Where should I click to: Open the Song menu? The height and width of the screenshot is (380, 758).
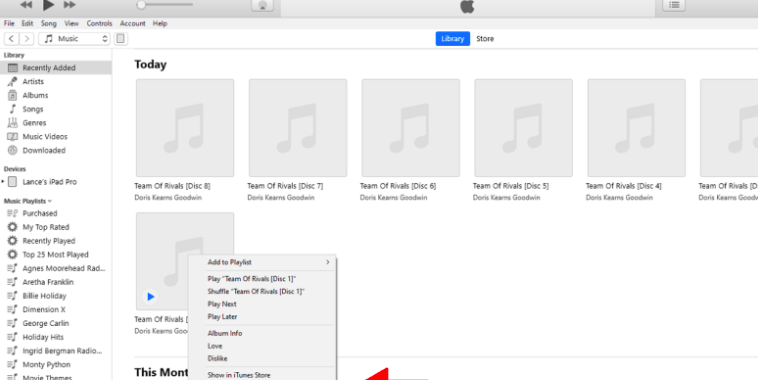48,23
